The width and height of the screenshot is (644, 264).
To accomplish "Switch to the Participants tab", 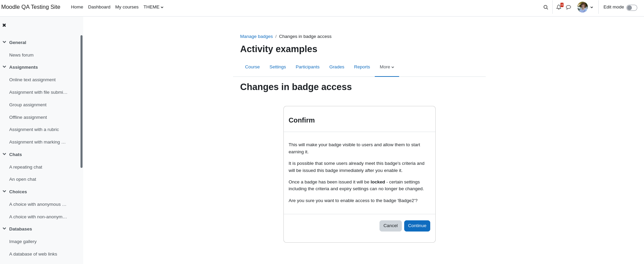I will click(307, 67).
